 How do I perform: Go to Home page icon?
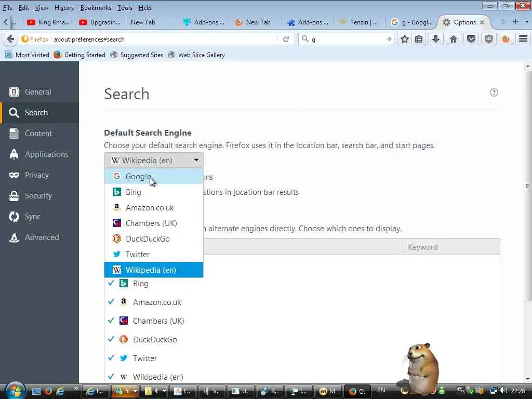coord(454,39)
